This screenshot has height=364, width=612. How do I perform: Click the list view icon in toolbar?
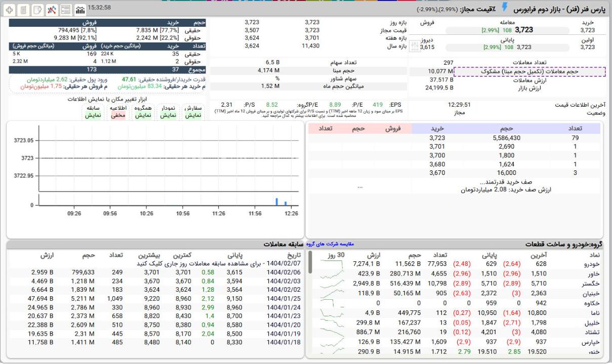tap(65, 10)
